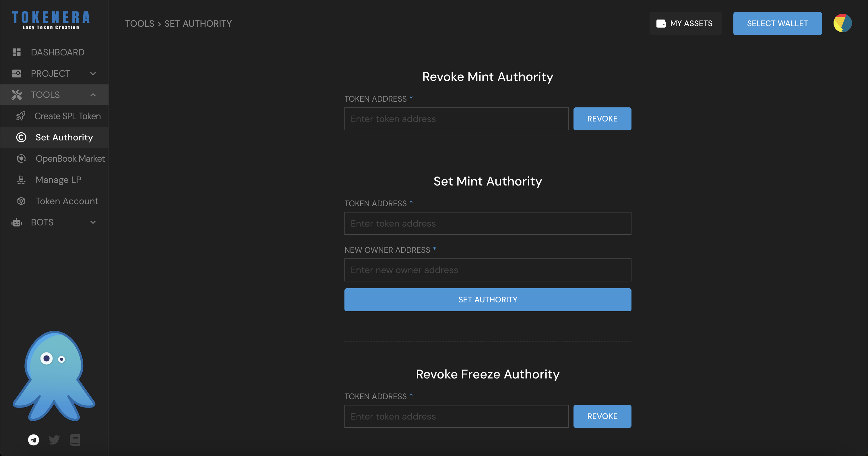Click the TOOLS breadcrumb menu item

click(x=139, y=23)
